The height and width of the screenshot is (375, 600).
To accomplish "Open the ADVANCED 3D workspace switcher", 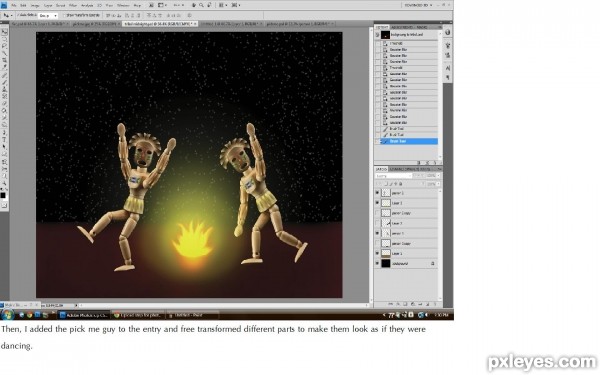I will (x=418, y=5).
